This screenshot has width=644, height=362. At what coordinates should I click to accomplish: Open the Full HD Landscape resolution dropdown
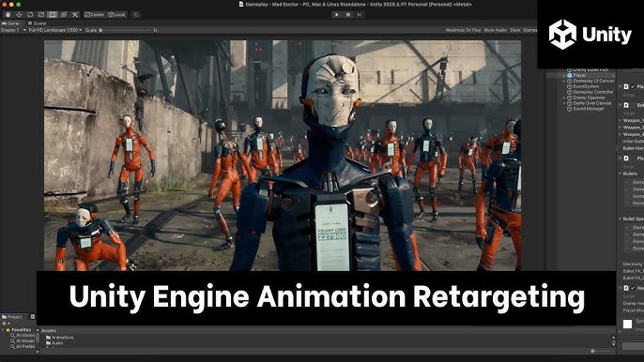(55, 30)
